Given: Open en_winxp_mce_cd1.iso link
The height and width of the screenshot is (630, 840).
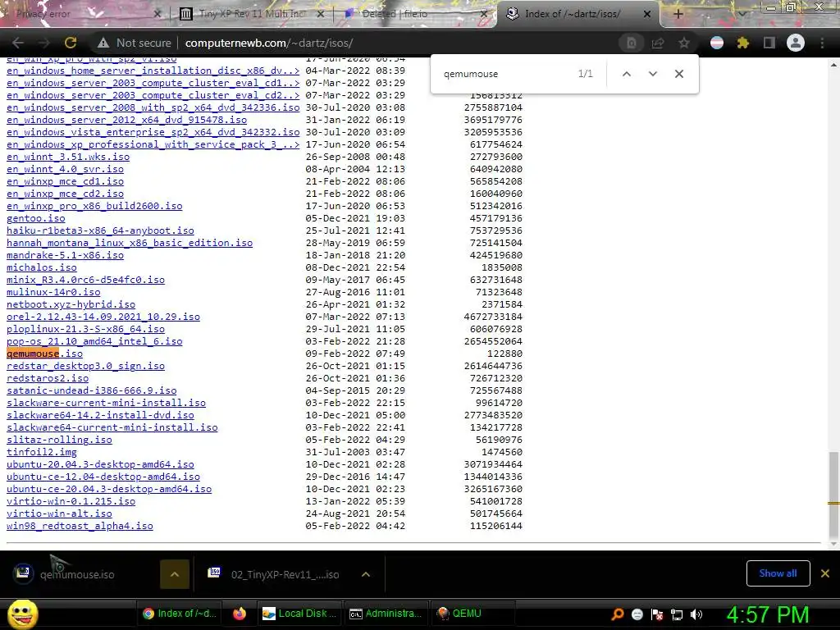Looking at the screenshot, I should point(66,181).
